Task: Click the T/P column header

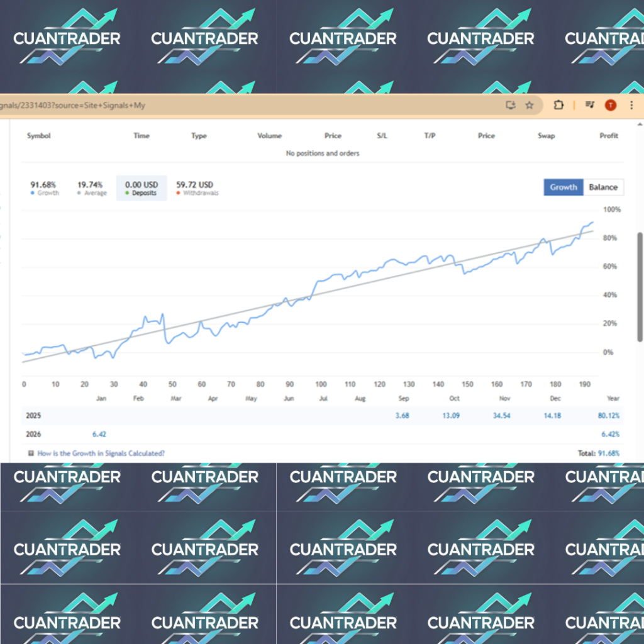Action: 430,136
